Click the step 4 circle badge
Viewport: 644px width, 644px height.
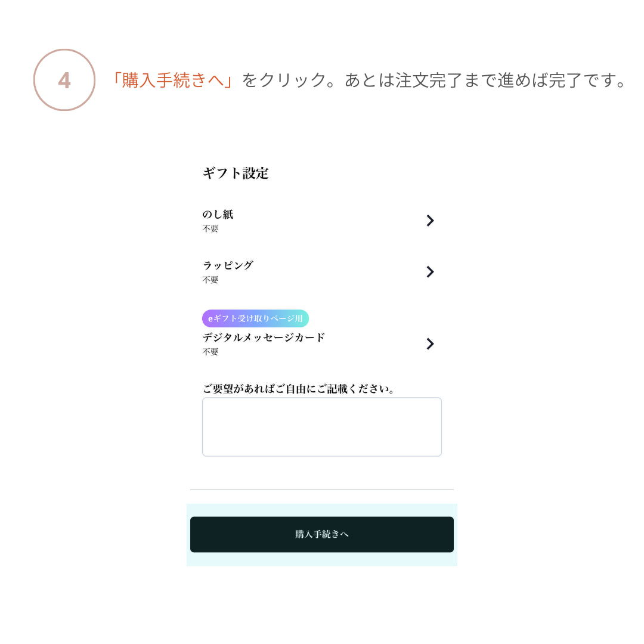[64, 80]
